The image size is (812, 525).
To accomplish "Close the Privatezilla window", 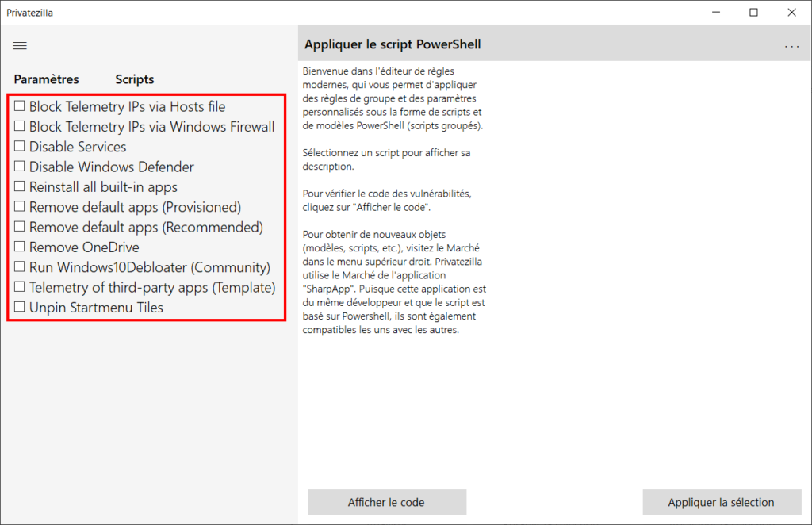I will [x=792, y=13].
